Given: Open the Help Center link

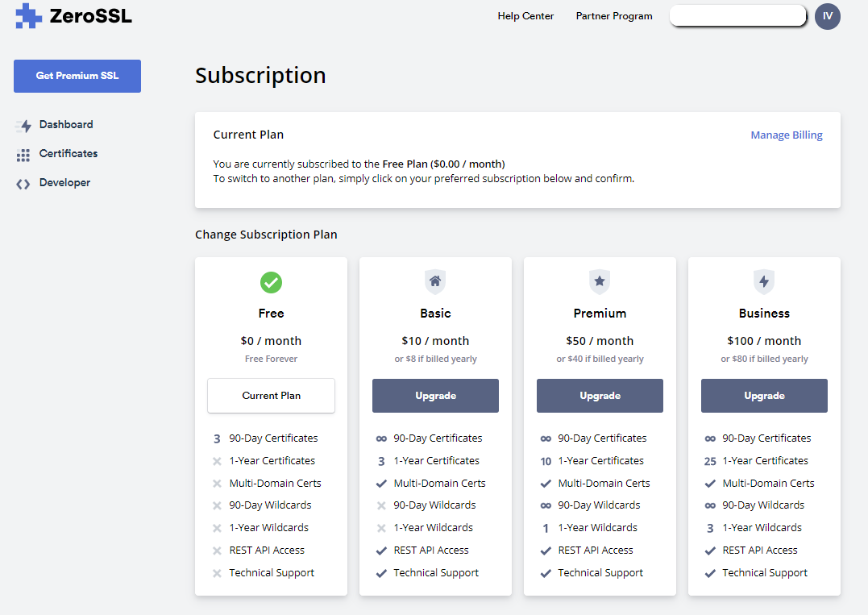Looking at the screenshot, I should click(x=525, y=16).
